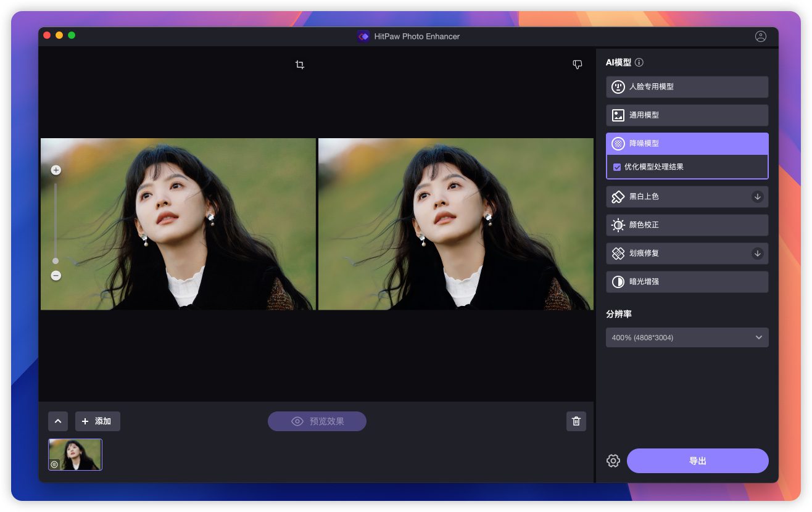
Task: Select the 颜色校正 model
Action: tap(687, 225)
